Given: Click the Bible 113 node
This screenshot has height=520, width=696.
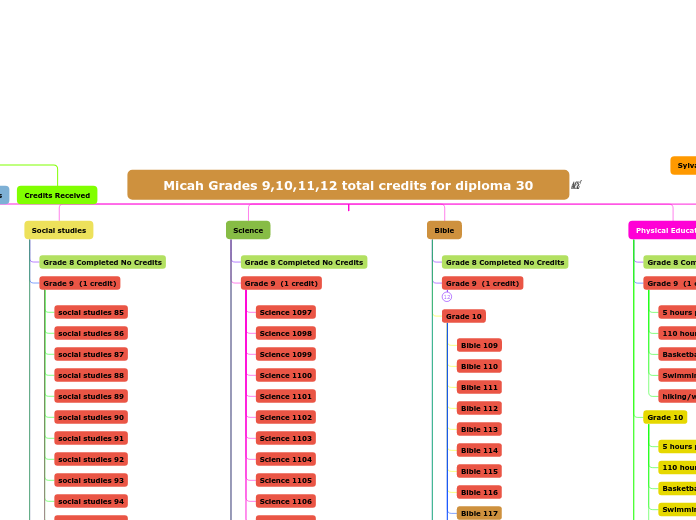Looking at the screenshot, I should [479, 429].
